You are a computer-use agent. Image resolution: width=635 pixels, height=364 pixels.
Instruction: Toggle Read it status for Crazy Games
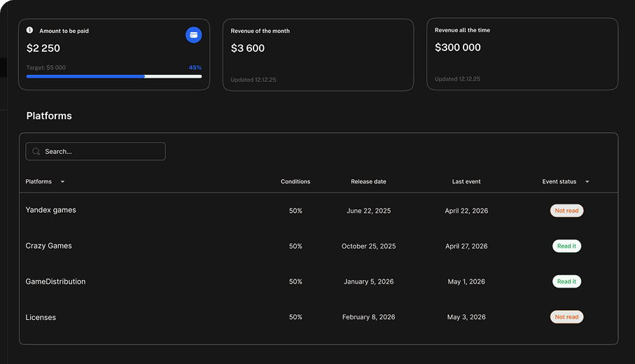[566, 246]
